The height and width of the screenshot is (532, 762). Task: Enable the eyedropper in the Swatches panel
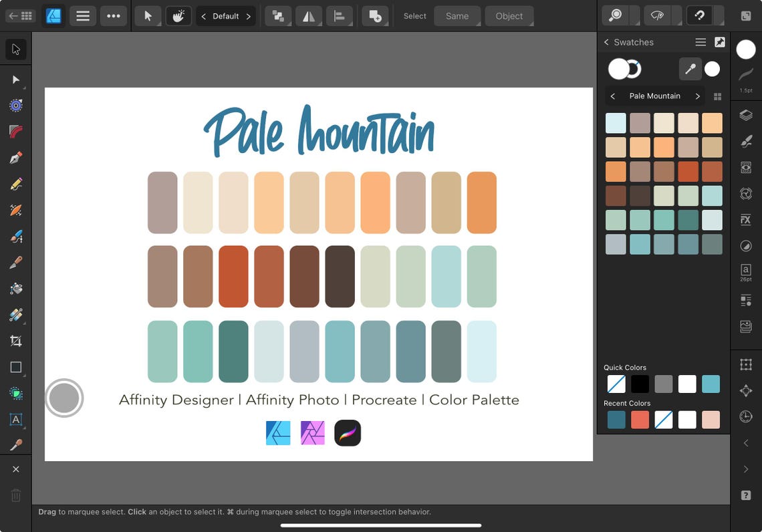click(x=690, y=69)
